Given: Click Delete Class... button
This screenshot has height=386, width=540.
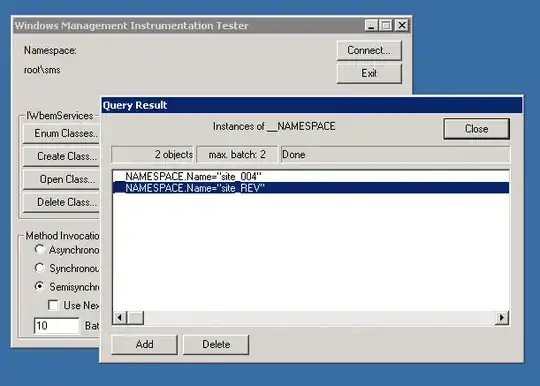Looking at the screenshot, I should [x=61, y=202].
